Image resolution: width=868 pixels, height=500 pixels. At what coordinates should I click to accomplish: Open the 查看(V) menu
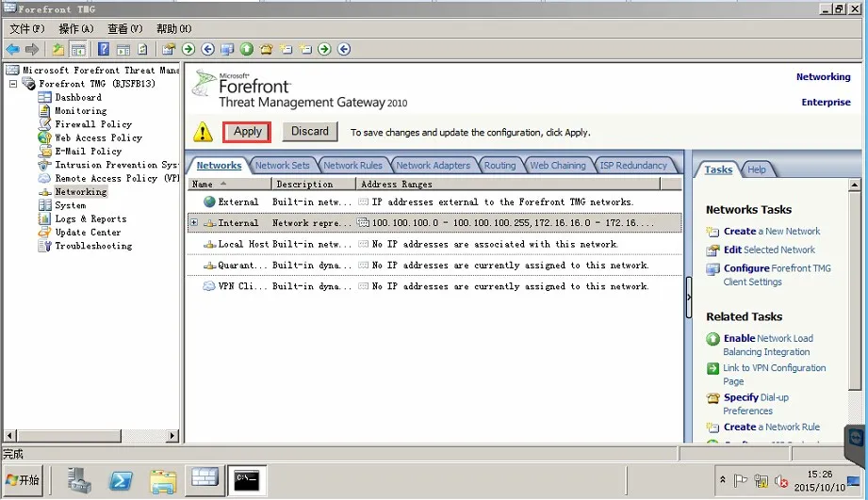point(124,29)
